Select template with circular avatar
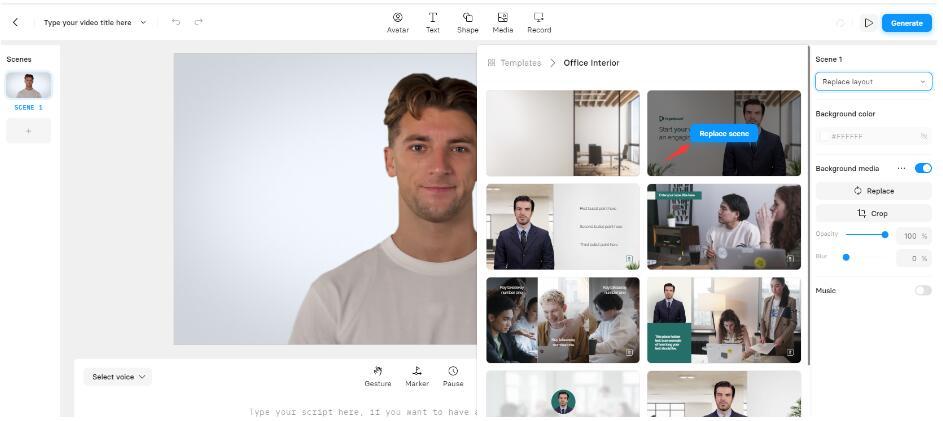 [563, 394]
